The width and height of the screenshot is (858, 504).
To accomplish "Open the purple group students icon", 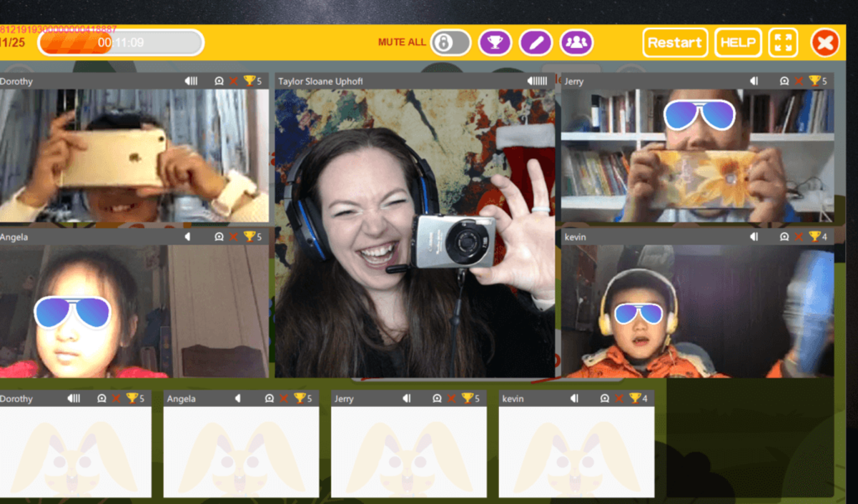I will coord(576,43).
